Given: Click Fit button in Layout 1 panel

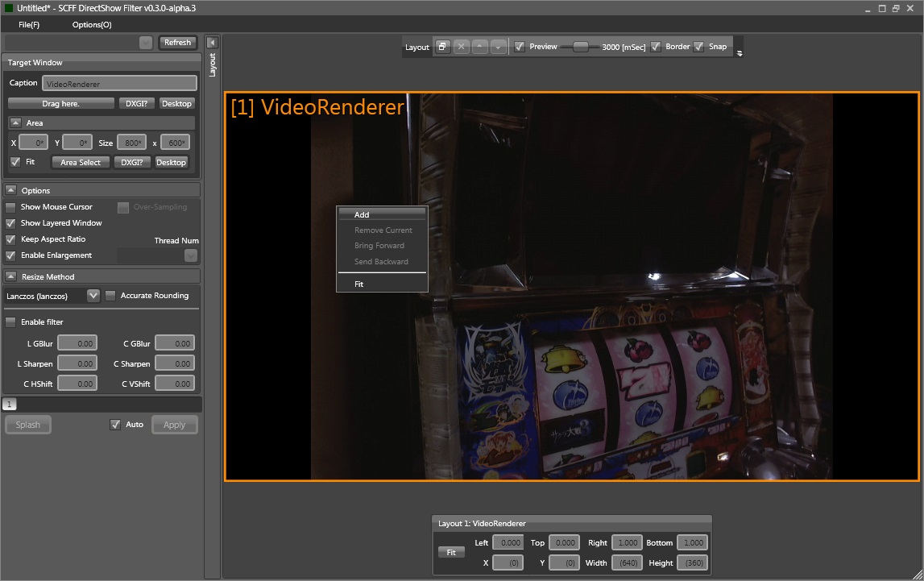Looking at the screenshot, I should click(451, 552).
